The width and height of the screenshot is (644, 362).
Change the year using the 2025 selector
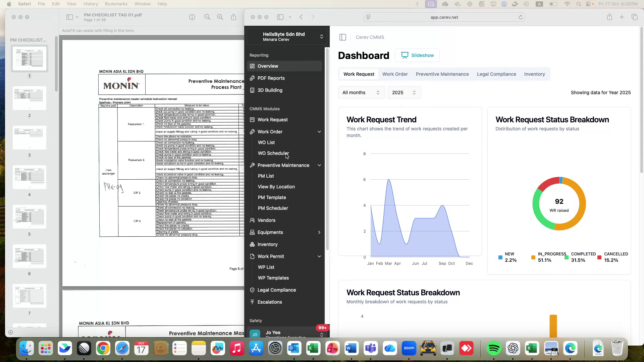(x=404, y=93)
